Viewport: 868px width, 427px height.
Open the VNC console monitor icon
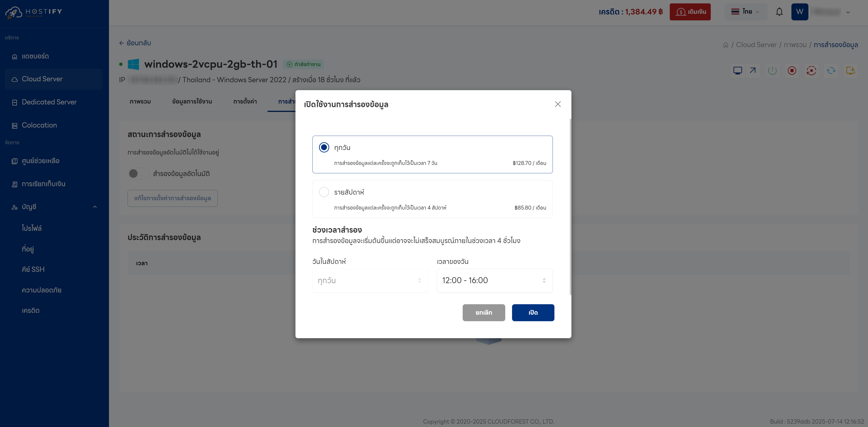pyautogui.click(x=737, y=70)
